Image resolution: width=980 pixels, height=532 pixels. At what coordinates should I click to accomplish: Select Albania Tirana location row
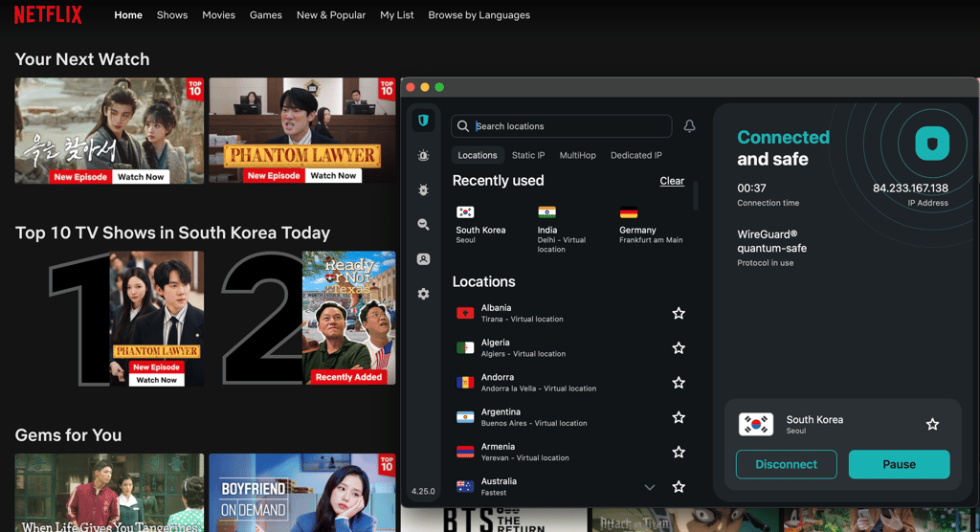point(570,313)
